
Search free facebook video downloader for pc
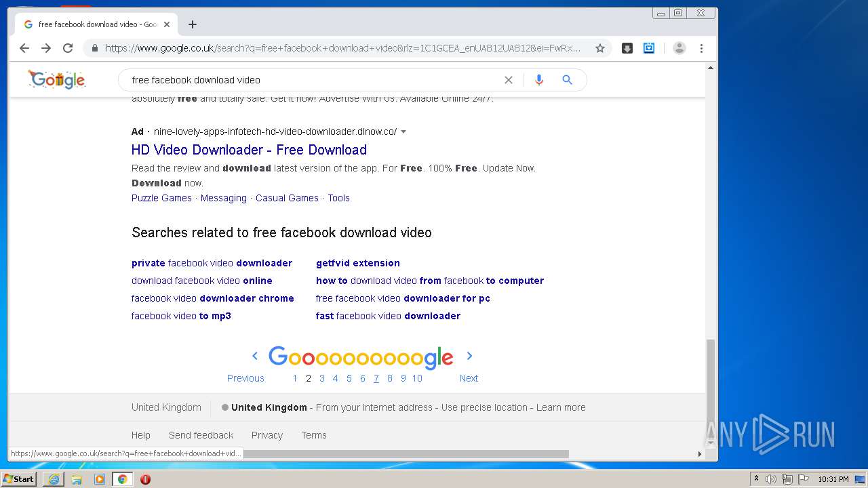click(x=403, y=298)
